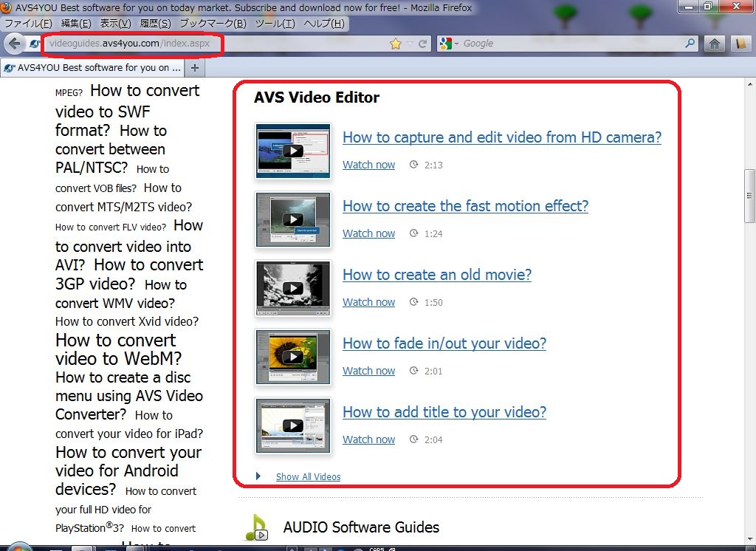Open 'How to convert WMV video?' link
This screenshot has width=756, height=551.
click(x=120, y=294)
